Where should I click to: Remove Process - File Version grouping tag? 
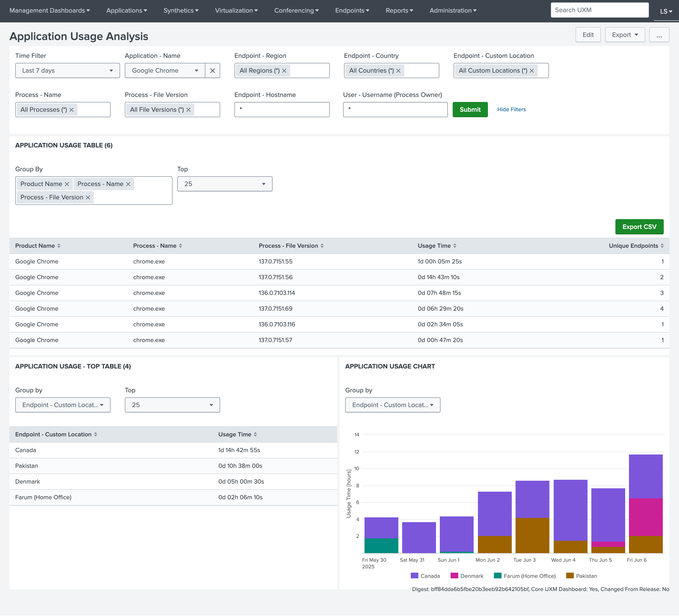pos(88,197)
